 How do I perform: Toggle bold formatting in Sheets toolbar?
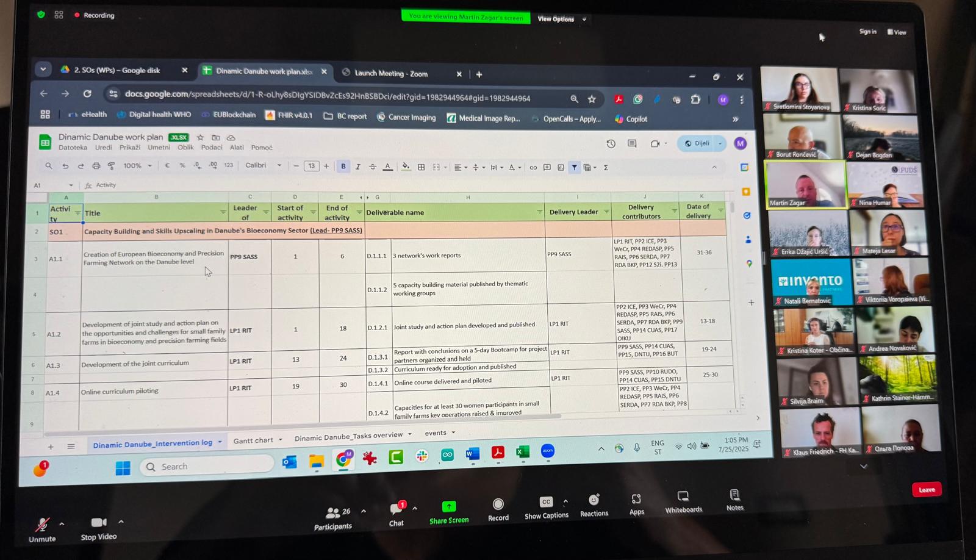[x=343, y=167]
